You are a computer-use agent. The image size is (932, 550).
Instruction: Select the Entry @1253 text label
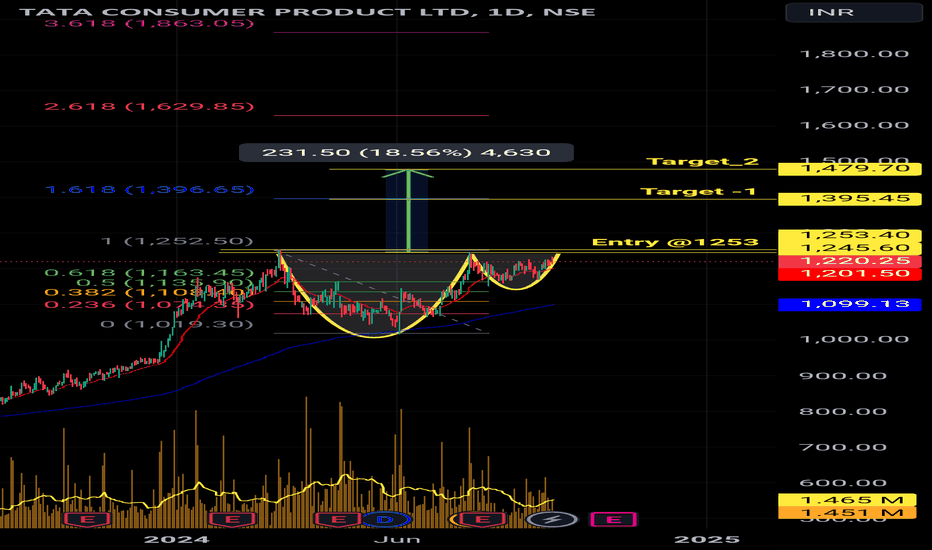coord(675,242)
